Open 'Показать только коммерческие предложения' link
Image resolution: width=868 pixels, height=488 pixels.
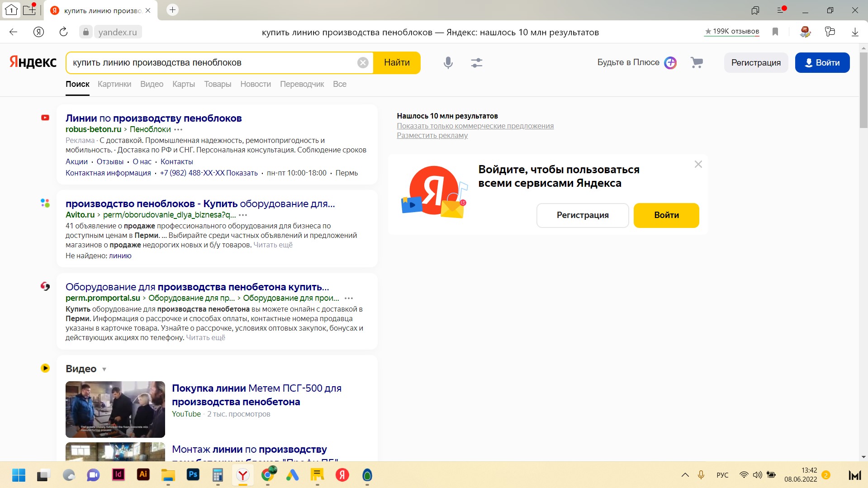475,126
